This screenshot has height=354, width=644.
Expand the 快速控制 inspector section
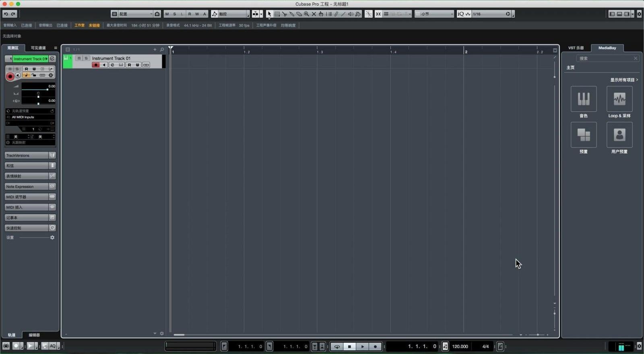click(27, 228)
